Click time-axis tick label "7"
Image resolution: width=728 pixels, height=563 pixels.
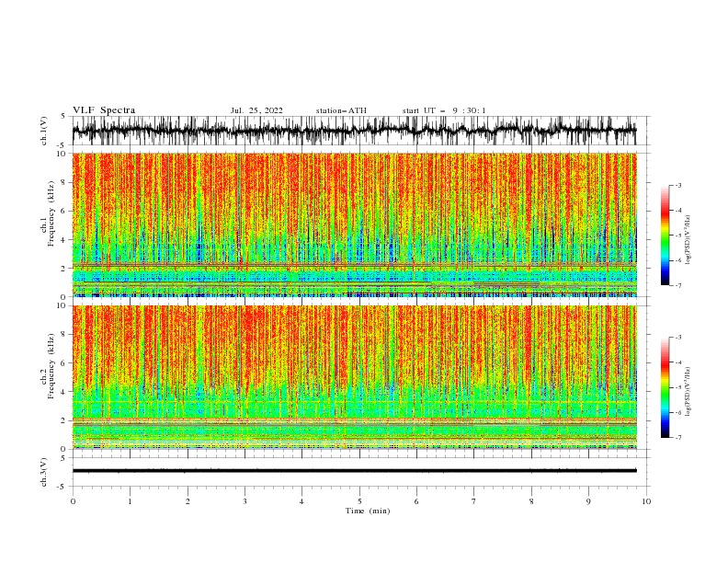click(473, 501)
